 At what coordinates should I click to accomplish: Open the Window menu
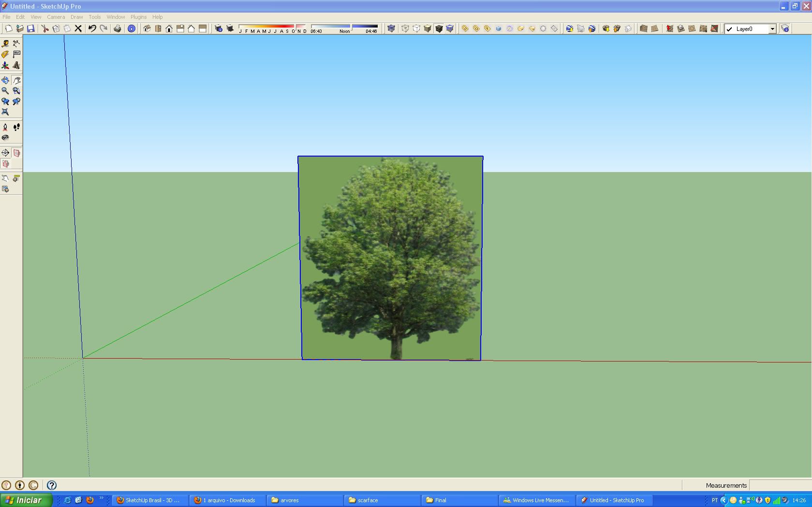[x=116, y=17]
